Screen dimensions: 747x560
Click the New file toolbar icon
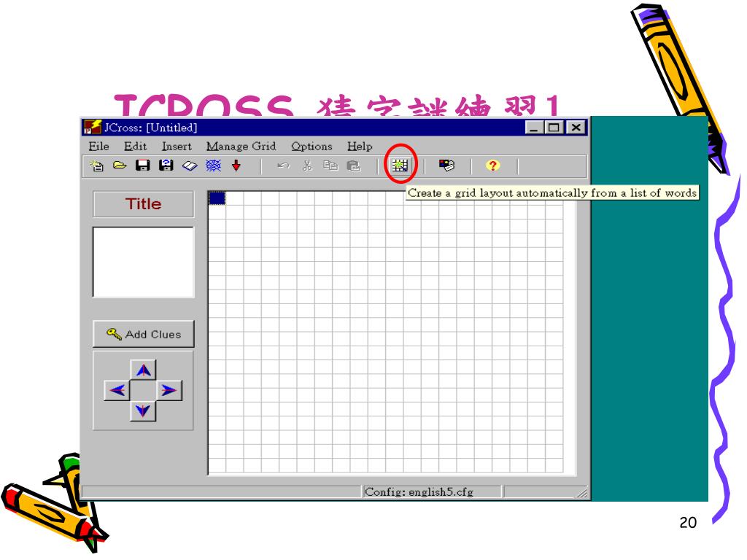pos(97,166)
